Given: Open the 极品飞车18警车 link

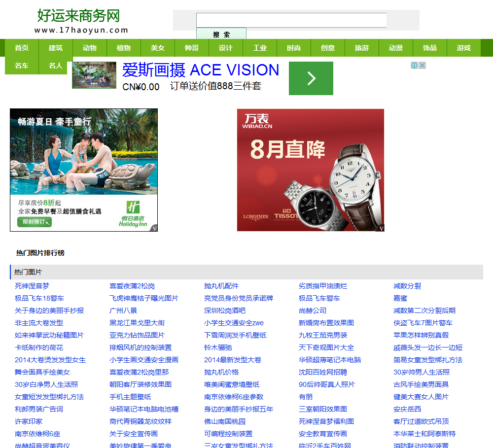Looking at the screenshot, I should point(39,298).
